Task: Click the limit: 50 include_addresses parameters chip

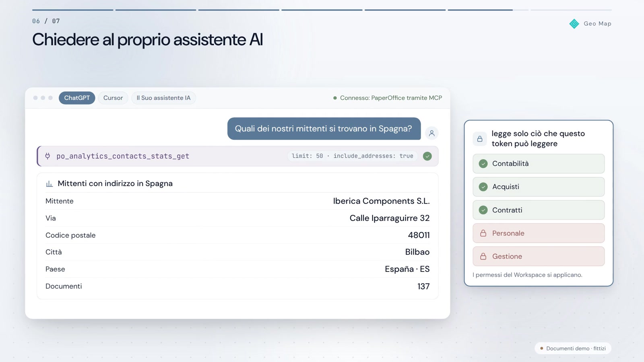Action: click(352, 156)
